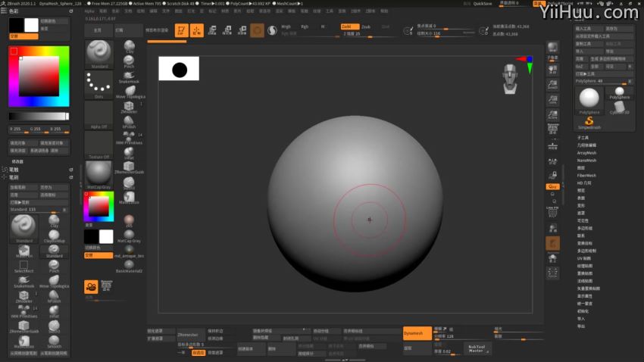
Task: Toggle the M material channel
Action: click(x=323, y=27)
